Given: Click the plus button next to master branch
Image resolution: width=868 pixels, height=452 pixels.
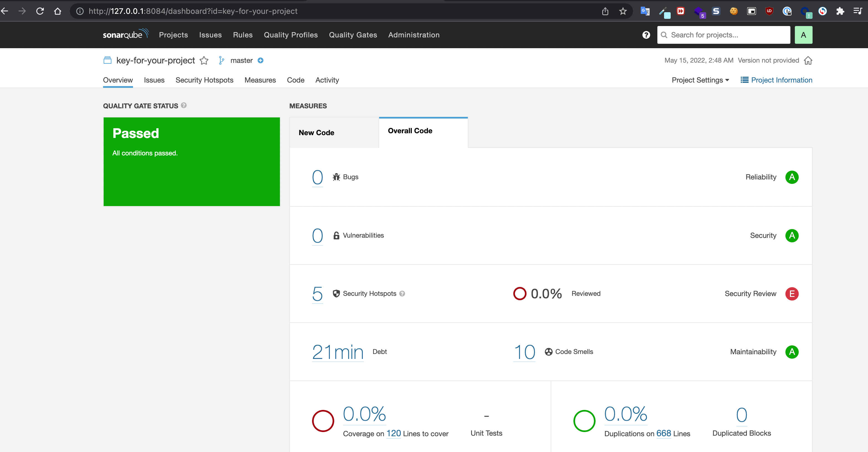Looking at the screenshot, I should coord(260,60).
